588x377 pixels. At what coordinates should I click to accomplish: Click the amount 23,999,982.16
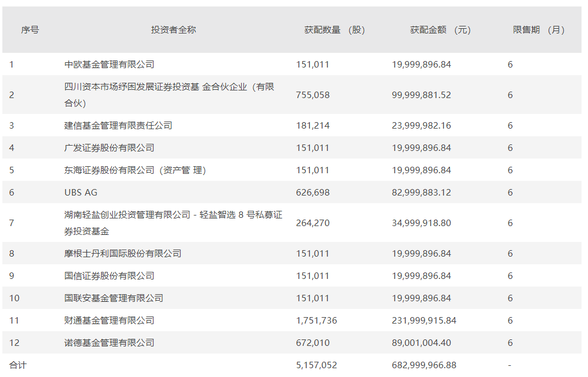tap(422, 126)
